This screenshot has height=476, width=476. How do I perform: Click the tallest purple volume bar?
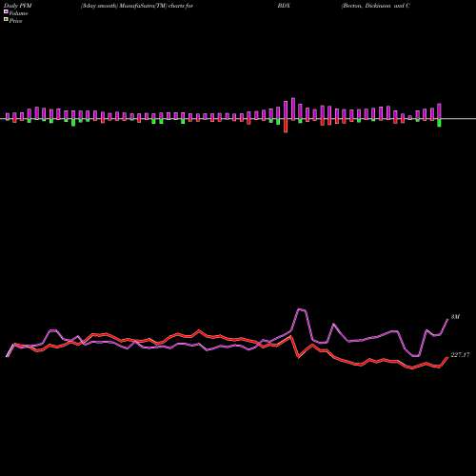tap(293, 109)
